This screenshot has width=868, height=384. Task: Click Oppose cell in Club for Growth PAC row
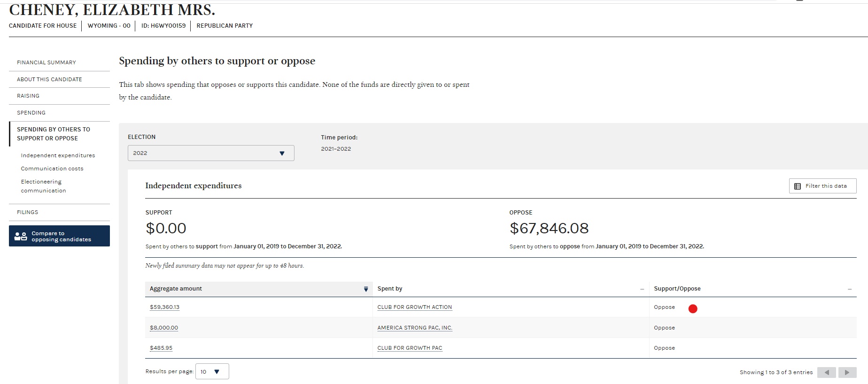[664, 348]
